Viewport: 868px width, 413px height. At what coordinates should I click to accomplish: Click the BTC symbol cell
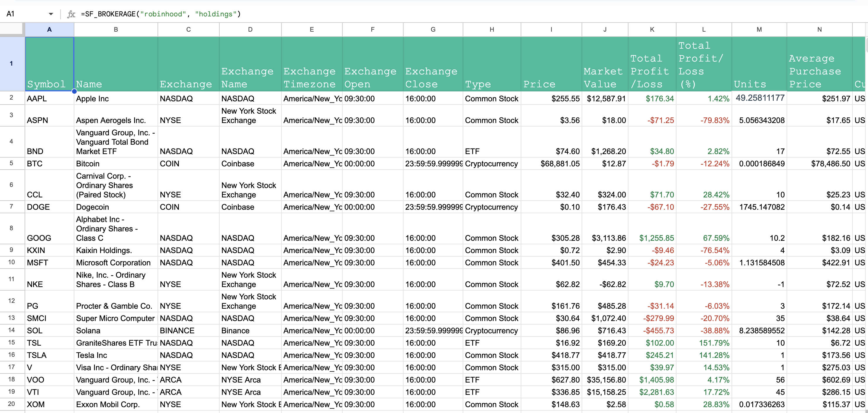click(x=49, y=163)
